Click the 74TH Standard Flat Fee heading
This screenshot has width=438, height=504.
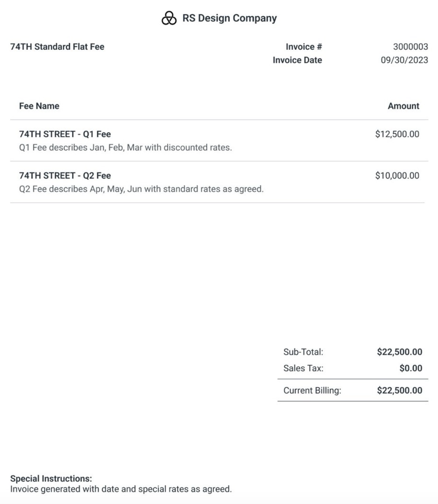click(57, 47)
